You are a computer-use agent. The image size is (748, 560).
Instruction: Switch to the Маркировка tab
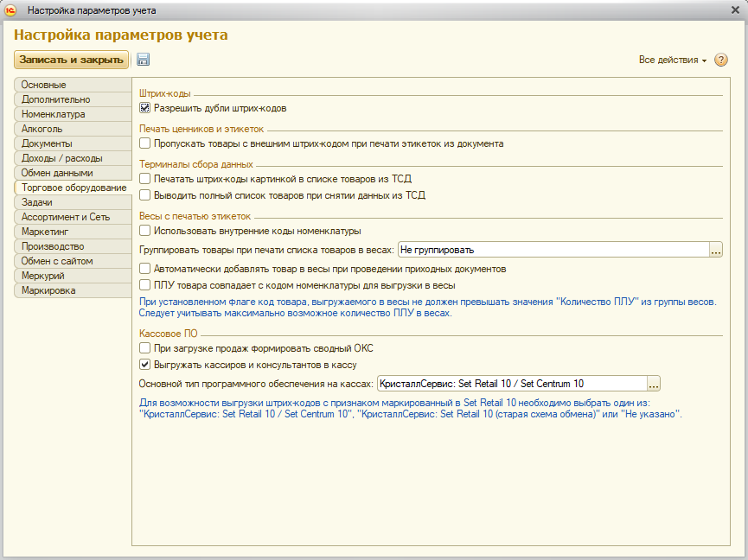tap(73, 290)
